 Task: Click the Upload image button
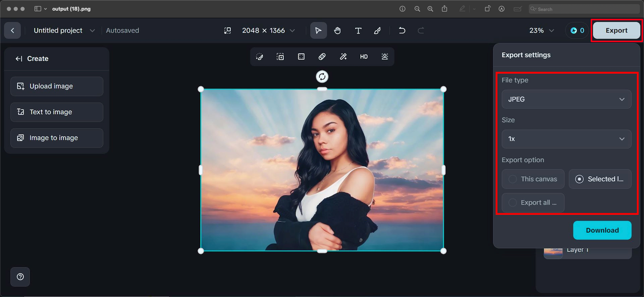57,86
